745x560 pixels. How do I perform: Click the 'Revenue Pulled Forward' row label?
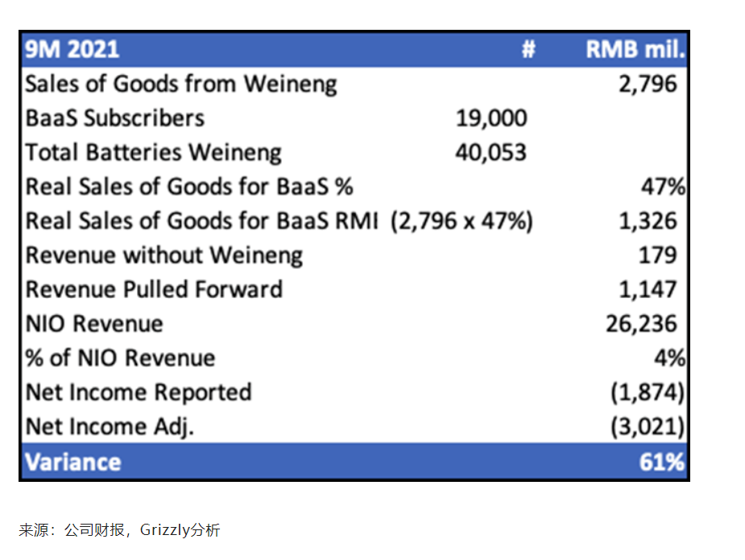point(154,289)
